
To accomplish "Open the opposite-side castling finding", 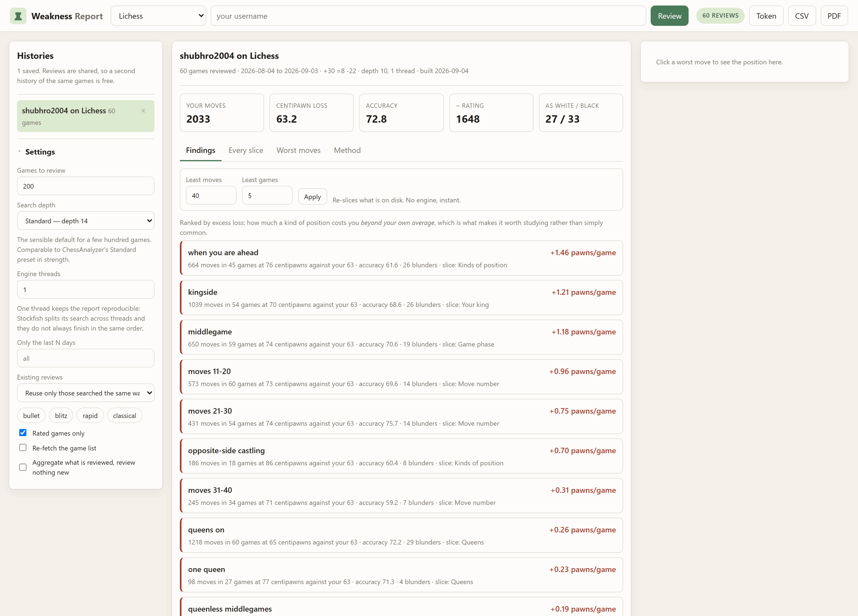I will point(402,456).
